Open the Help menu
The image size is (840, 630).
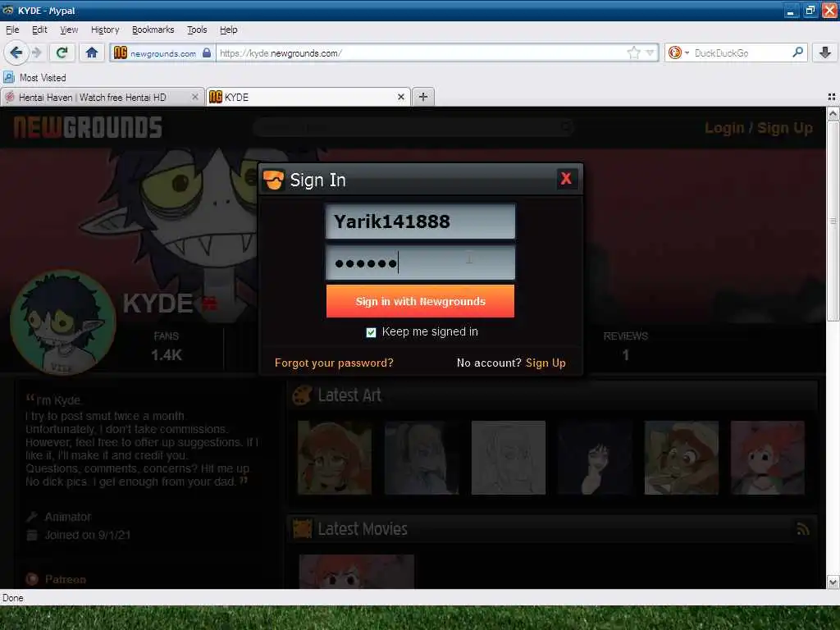[x=228, y=30]
